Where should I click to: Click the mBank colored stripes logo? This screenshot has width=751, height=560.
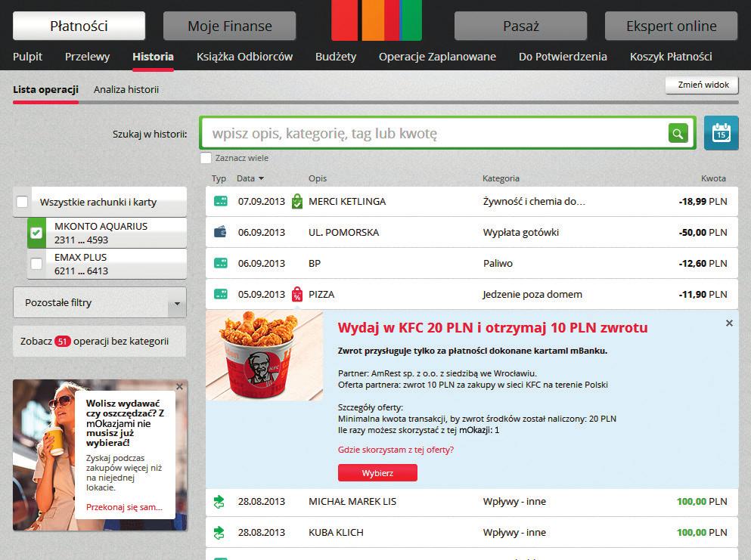[x=377, y=20]
